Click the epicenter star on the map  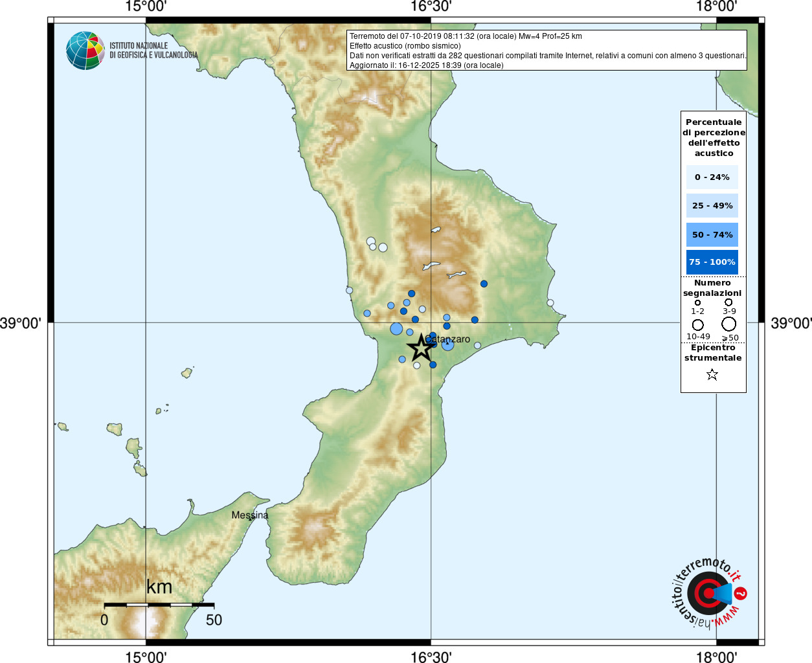[x=422, y=348]
